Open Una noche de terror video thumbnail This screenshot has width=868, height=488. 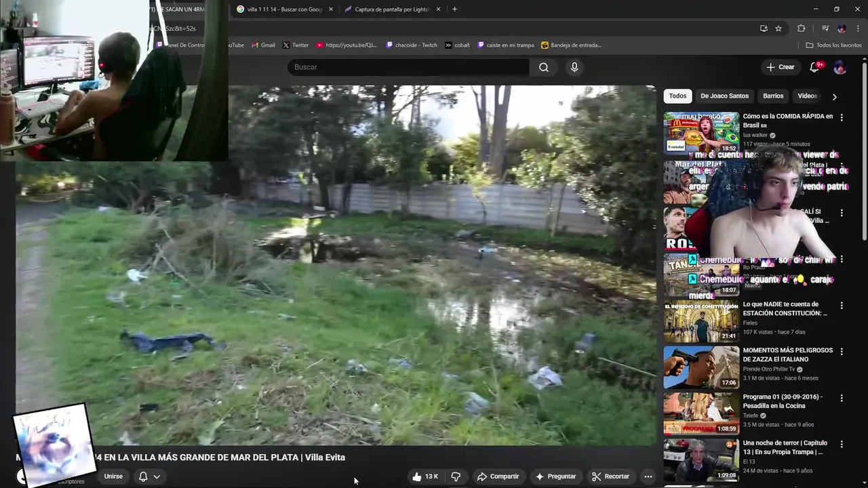[x=701, y=460]
